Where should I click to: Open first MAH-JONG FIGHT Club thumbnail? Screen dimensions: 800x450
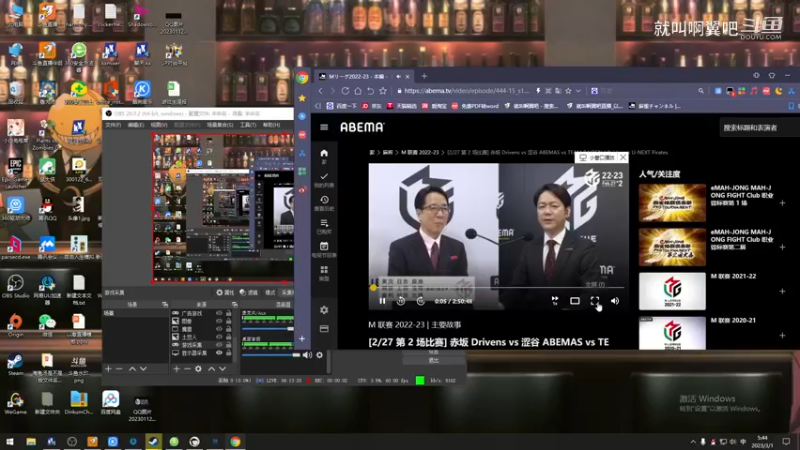672,203
